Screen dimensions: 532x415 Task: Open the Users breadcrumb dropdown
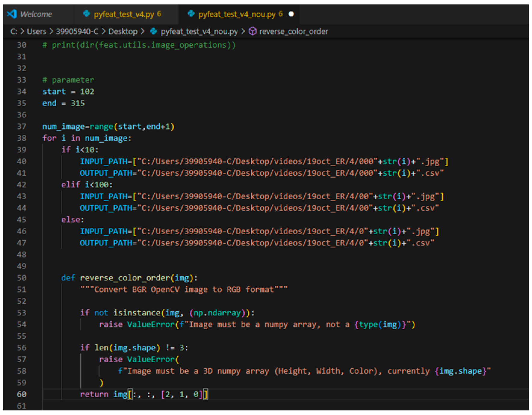coord(36,31)
